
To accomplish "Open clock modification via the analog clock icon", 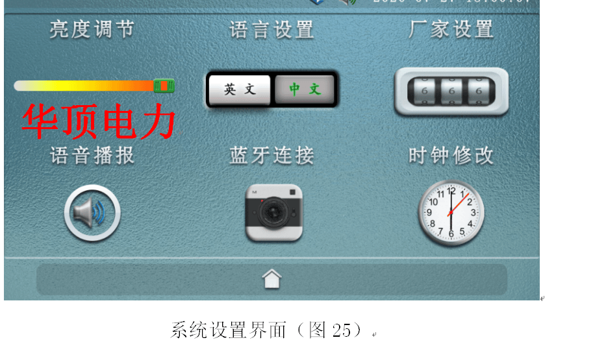I will coord(451,213).
